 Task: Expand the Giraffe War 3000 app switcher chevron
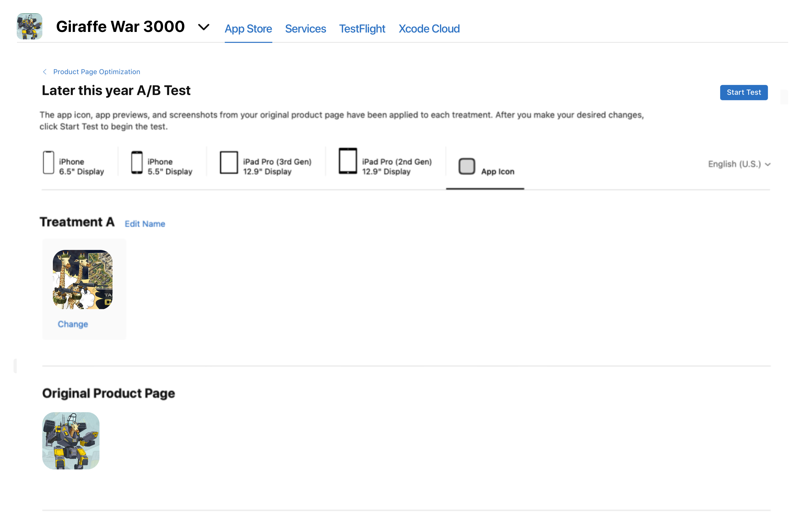coord(203,27)
